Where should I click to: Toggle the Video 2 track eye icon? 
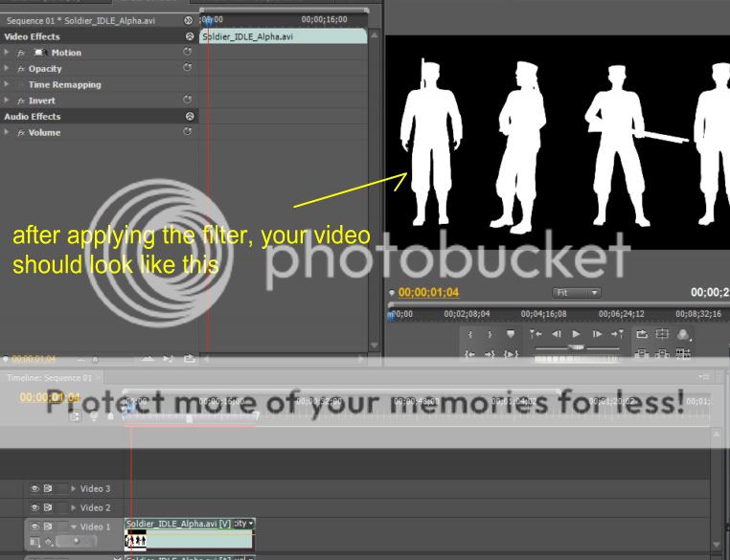click(x=34, y=507)
